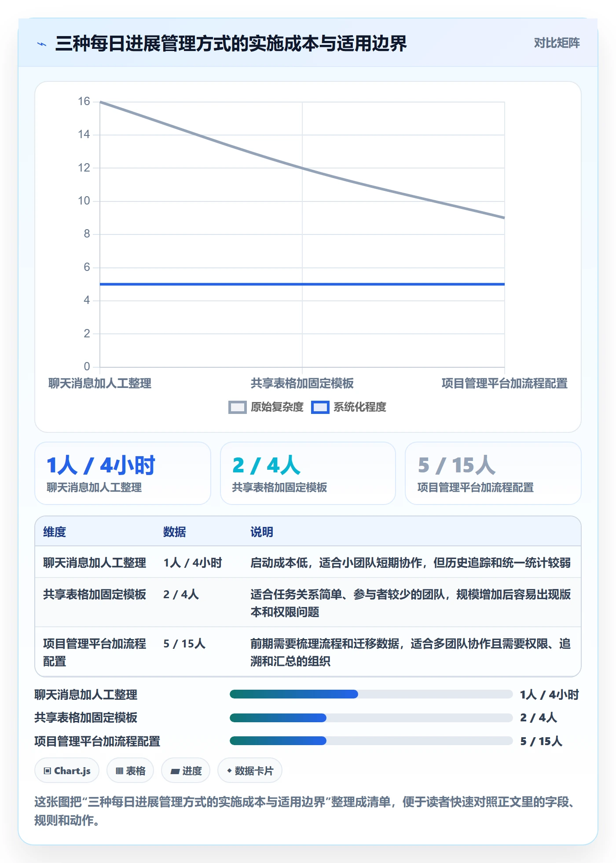
Task: Click the 5 / 15人 value beside progress bar
Action: pyautogui.click(x=541, y=741)
